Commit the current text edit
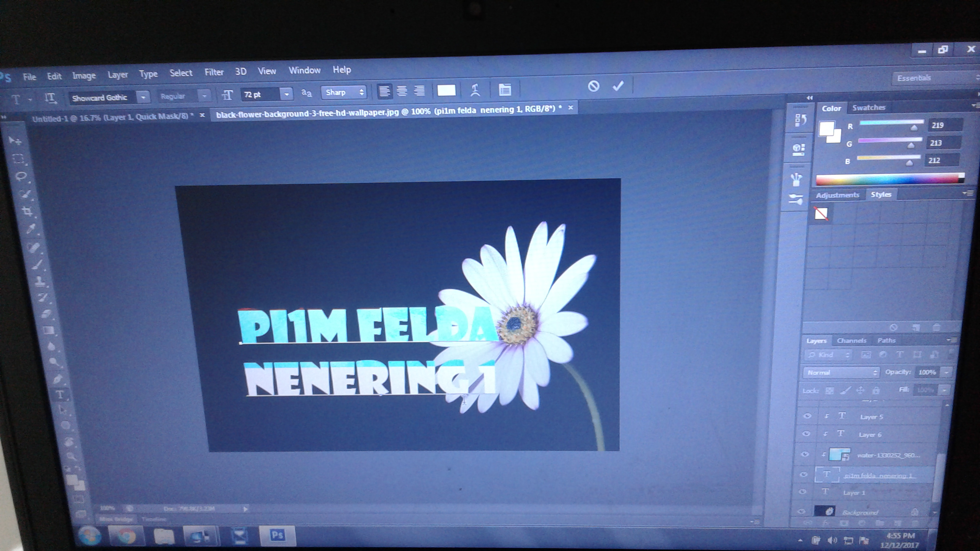Screen dimensions: 980x551 [x=618, y=86]
